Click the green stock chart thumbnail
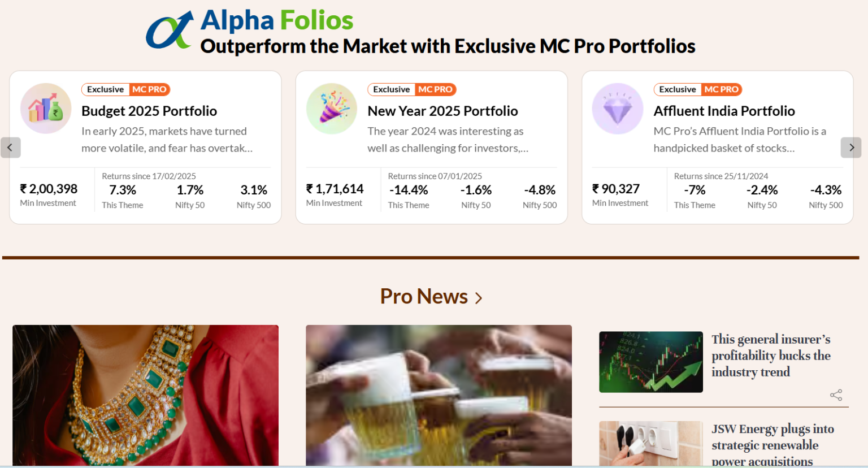The image size is (868, 468). point(650,361)
